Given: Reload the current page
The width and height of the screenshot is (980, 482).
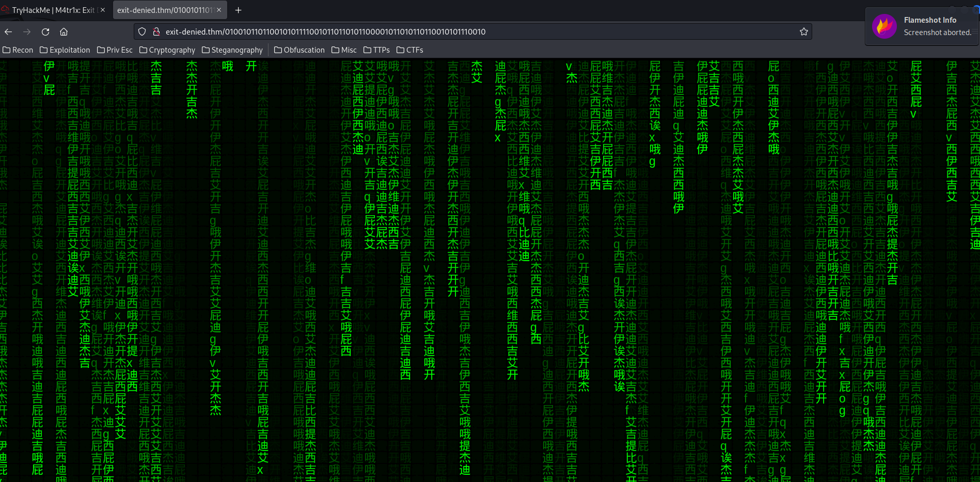Looking at the screenshot, I should 45,32.
